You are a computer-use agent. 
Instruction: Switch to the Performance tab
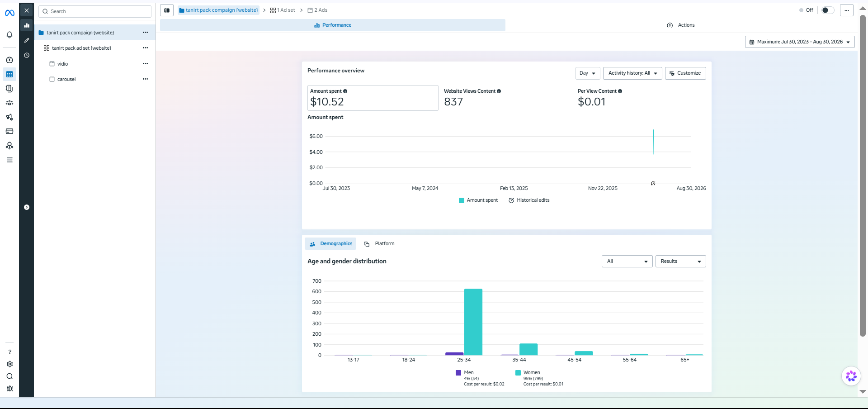point(333,25)
